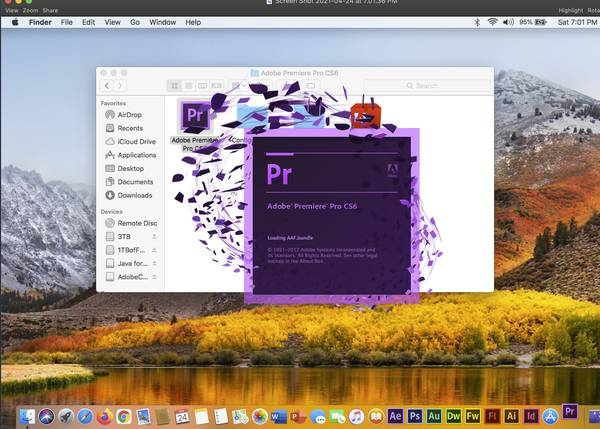Switch Finder to column view
This screenshot has width=600, height=429.
click(202, 85)
